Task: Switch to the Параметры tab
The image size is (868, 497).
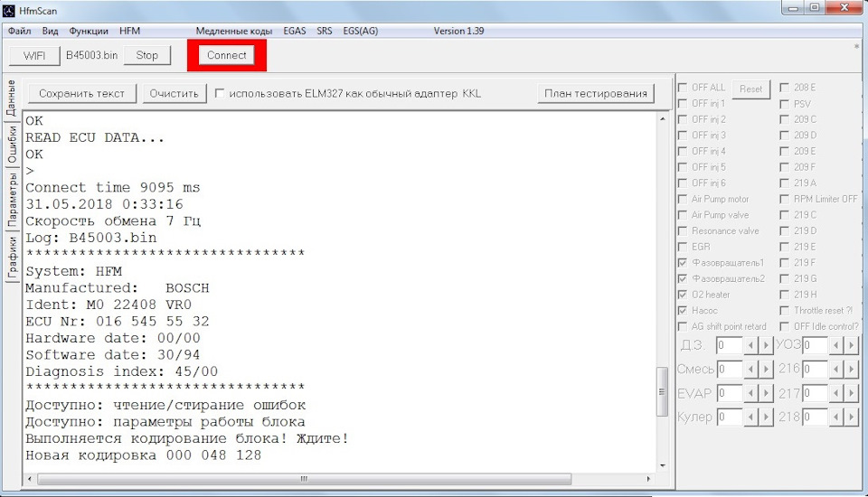Action: pos(12,199)
